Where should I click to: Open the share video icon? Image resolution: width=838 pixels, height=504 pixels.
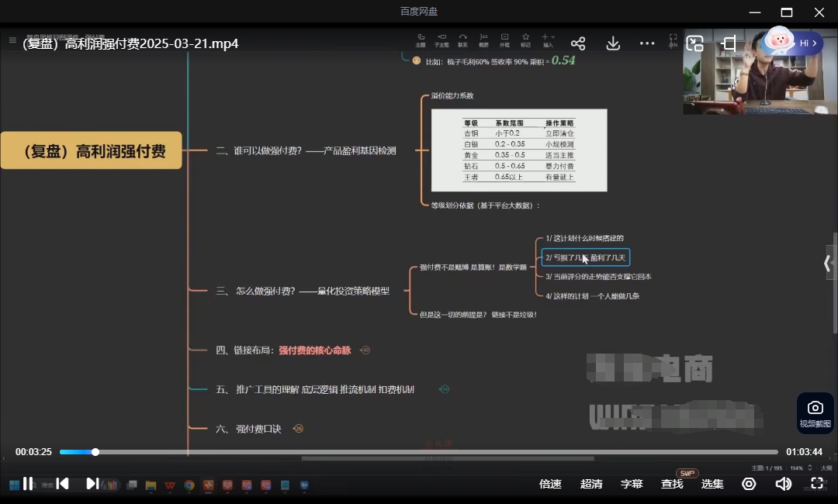[x=578, y=43]
